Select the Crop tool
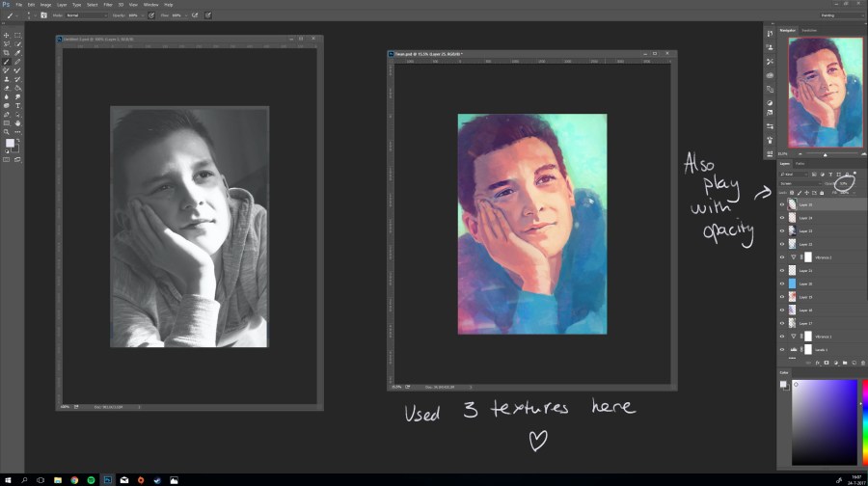 click(7, 53)
